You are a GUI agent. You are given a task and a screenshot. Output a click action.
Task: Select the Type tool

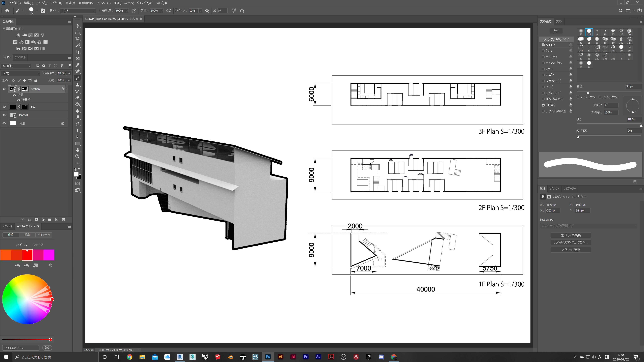point(77,130)
